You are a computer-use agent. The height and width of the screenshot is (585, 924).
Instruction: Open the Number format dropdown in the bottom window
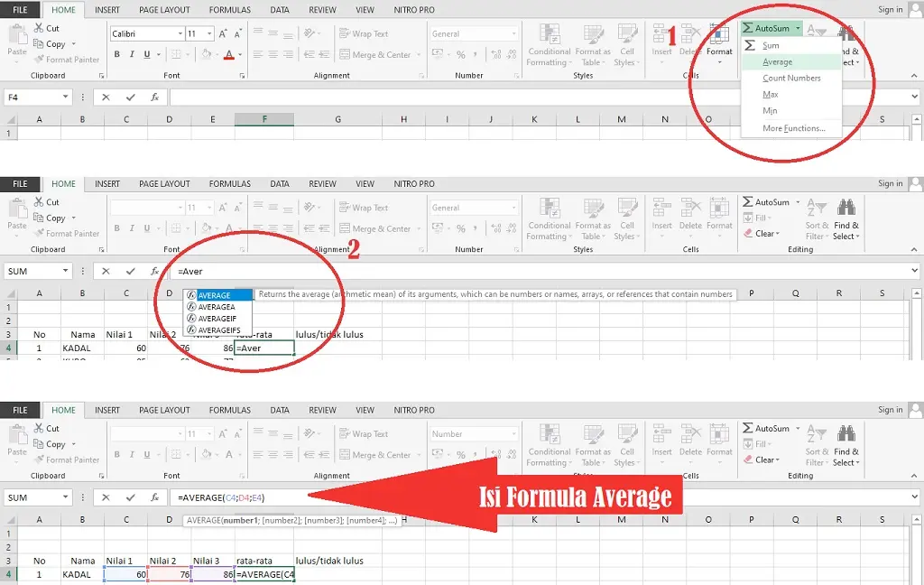click(513, 434)
